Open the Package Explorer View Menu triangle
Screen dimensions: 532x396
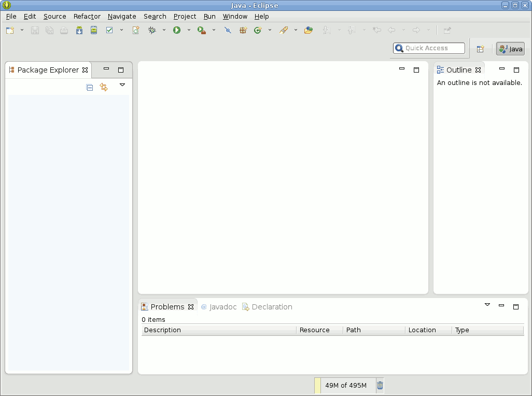point(122,85)
